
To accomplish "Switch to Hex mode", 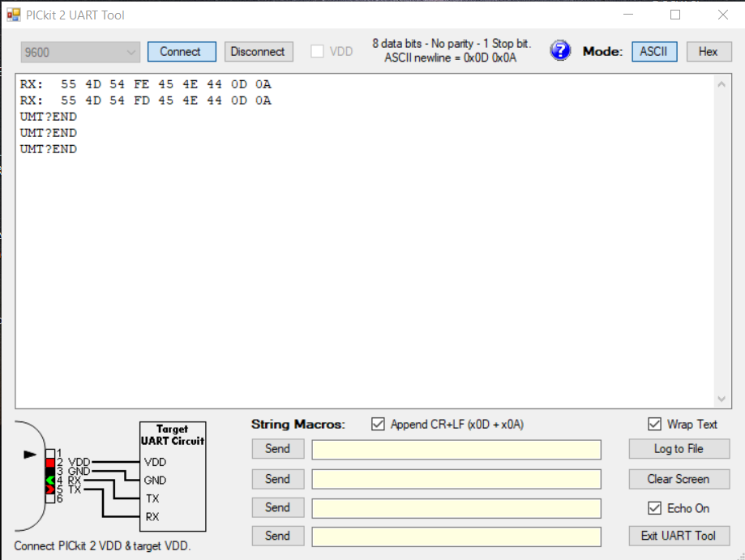I will pyautogui.click(x=709, y=51).
